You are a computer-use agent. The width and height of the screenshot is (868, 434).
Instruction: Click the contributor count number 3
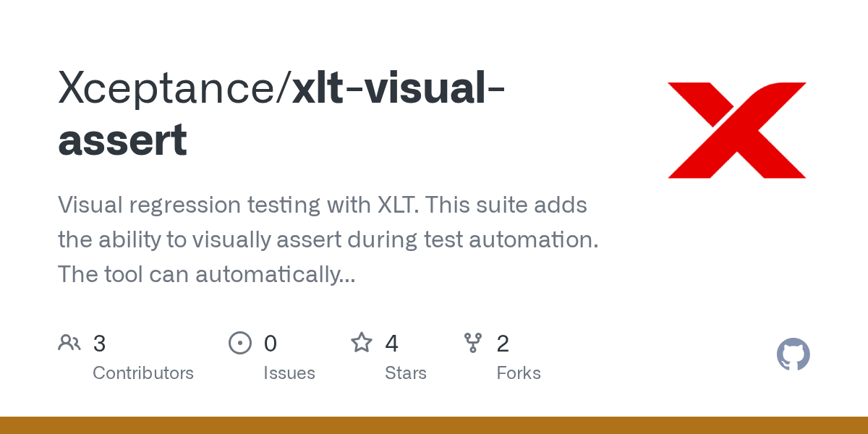tap(100, 344)
